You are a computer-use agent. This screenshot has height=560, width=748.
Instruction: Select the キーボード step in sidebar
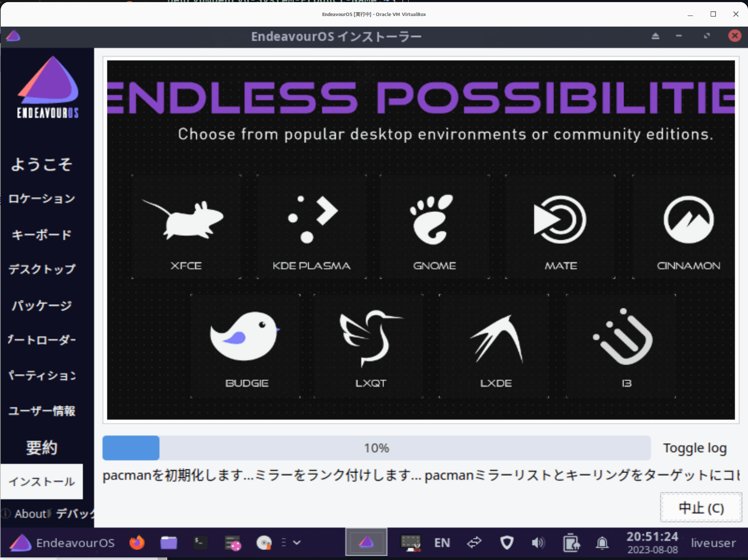(x=42, y=234)
